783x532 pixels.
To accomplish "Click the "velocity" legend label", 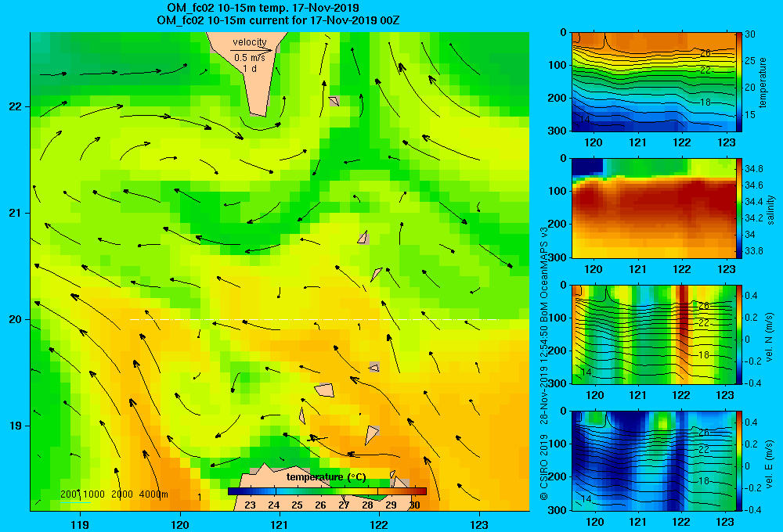I will point(250,42).
